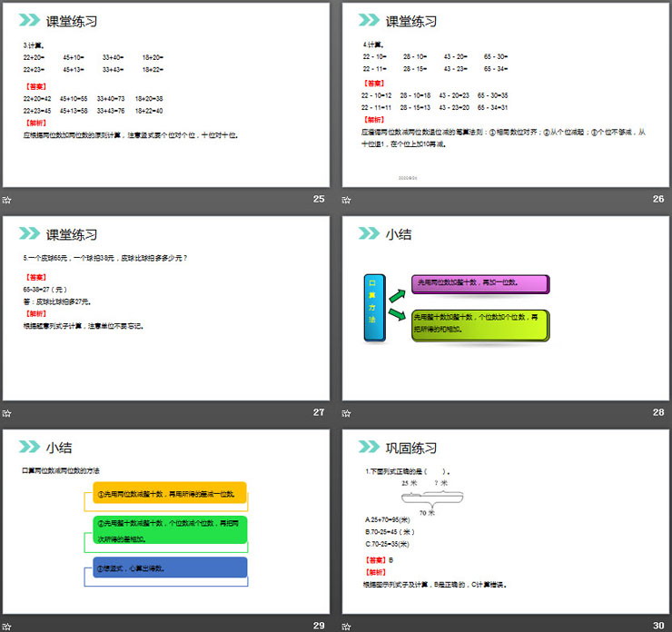The image size is (672, 632).
Task: Click the blue step ③ box on slide 29
Action: [170, 568]
